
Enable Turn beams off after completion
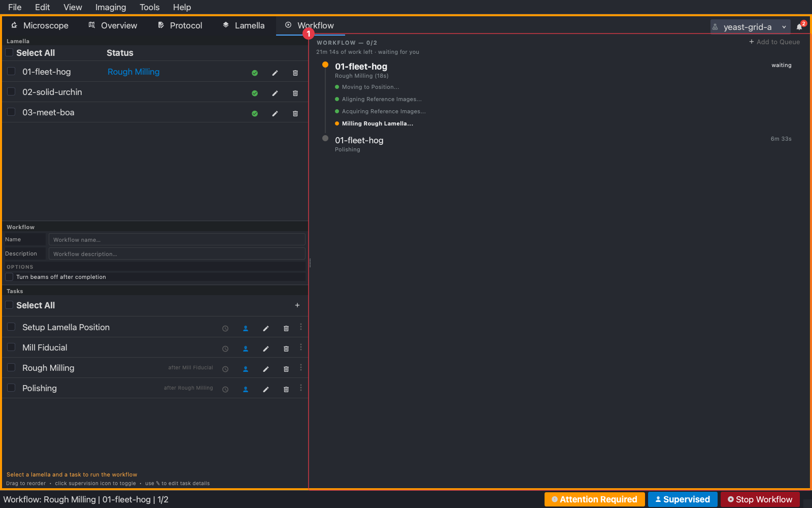click(9, 277)
